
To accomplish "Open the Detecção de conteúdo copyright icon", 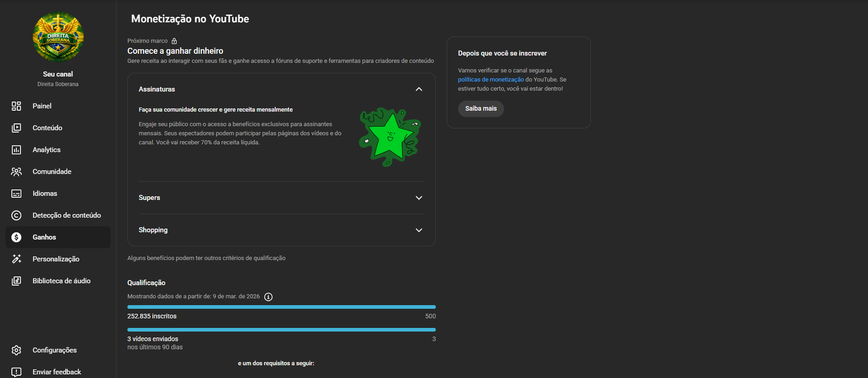I will 16,216.
